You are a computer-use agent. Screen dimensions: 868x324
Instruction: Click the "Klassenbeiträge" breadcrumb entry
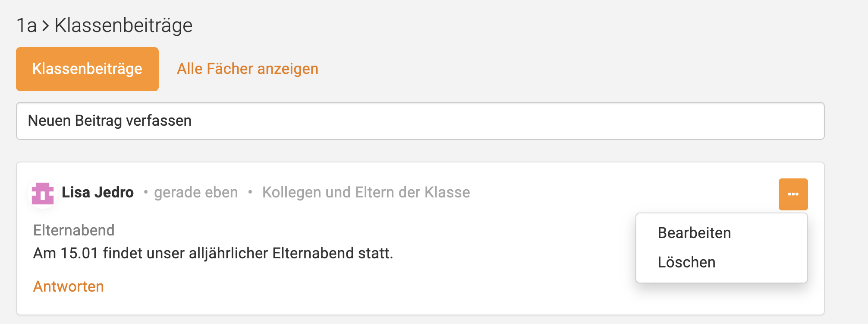point(124,25)
